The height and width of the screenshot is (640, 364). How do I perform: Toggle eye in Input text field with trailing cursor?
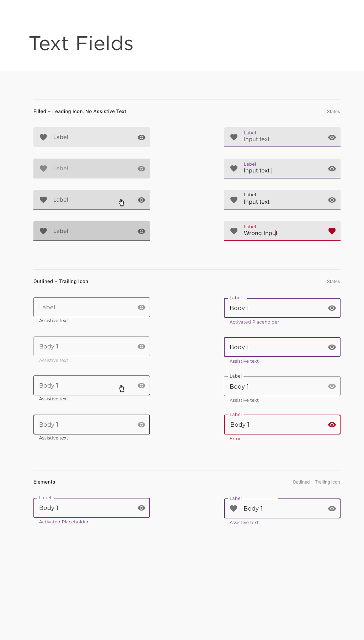coord(332,169)
